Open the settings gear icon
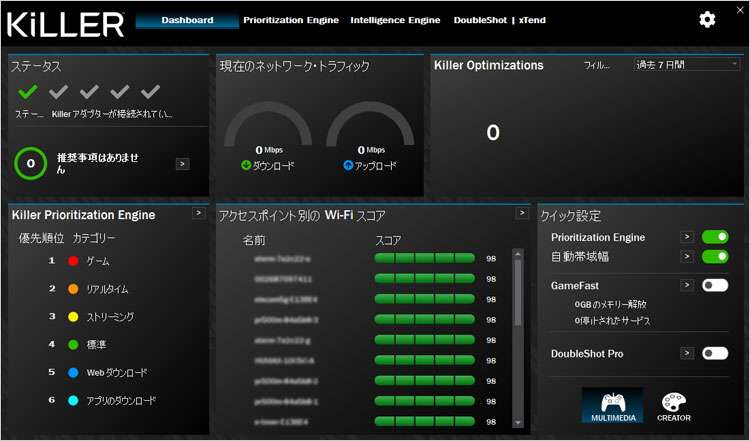 (707, 20)
